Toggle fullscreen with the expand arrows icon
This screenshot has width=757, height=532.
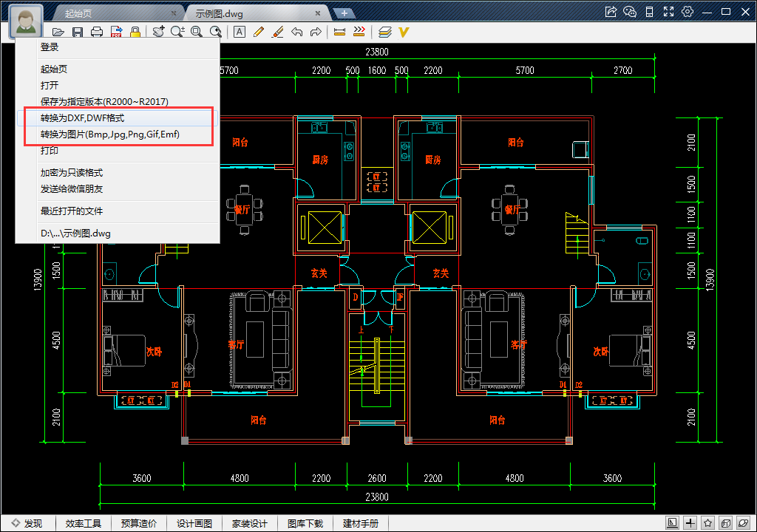[x=668, y=12]
